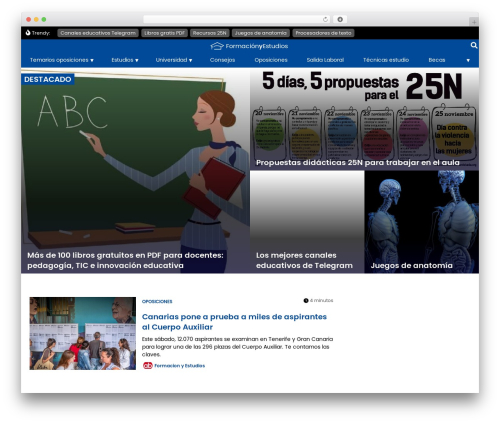Image resolution: width=500 pixels, height=423 pixels.
Task: Click the browser download icon next to address bar
Action: [x=340, y=19]
